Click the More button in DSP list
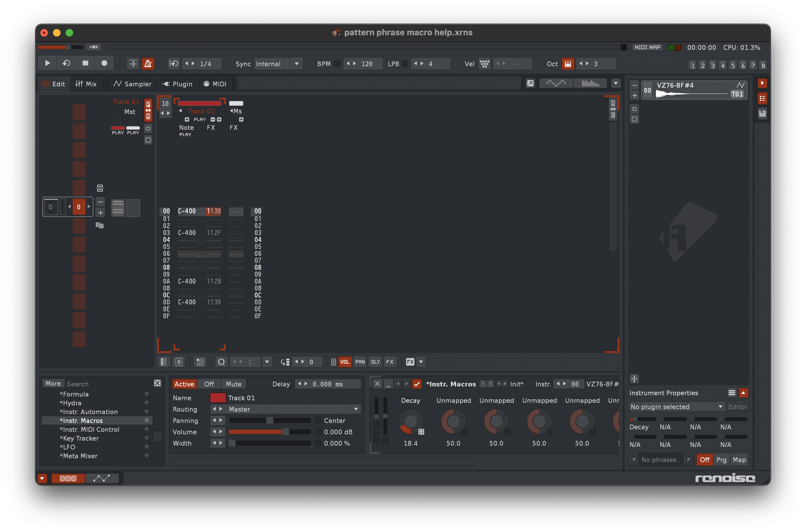The width and height of the screenshot is (806, 532). (53, 383)
